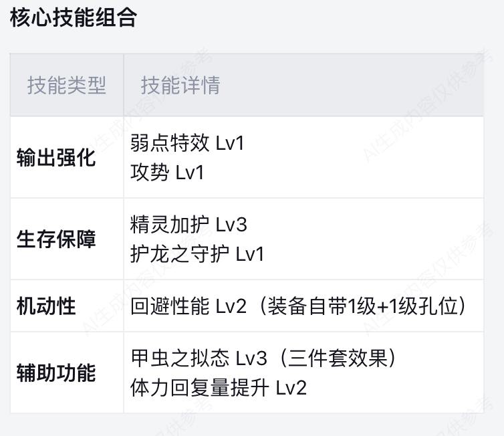Viewport: 504px width, 436px height.
Task: Click the 辅助功能 row label
Action: 56,372
